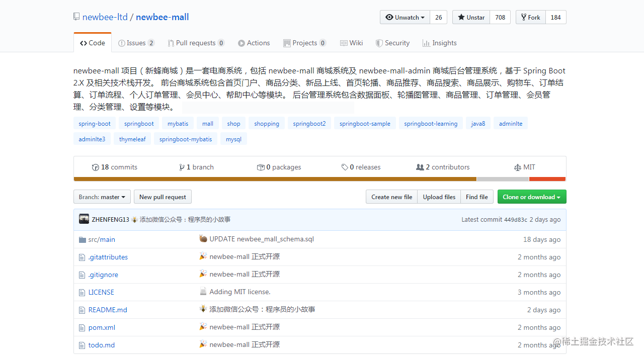Click ZHENFENG13's avatar thumbnail
Image resolution: width=644 pixels, height=357 pixels.
tap(84, 219)
